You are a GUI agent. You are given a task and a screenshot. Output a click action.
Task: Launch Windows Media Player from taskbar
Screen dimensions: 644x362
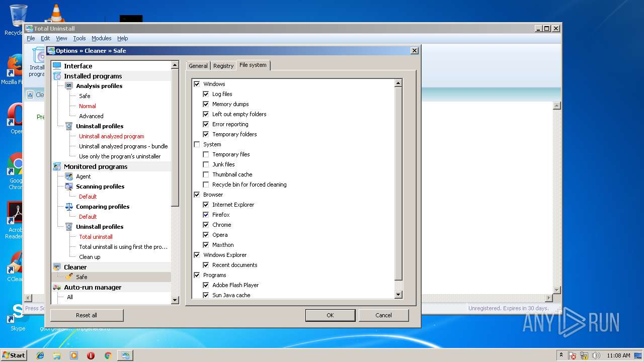point(74,355)
